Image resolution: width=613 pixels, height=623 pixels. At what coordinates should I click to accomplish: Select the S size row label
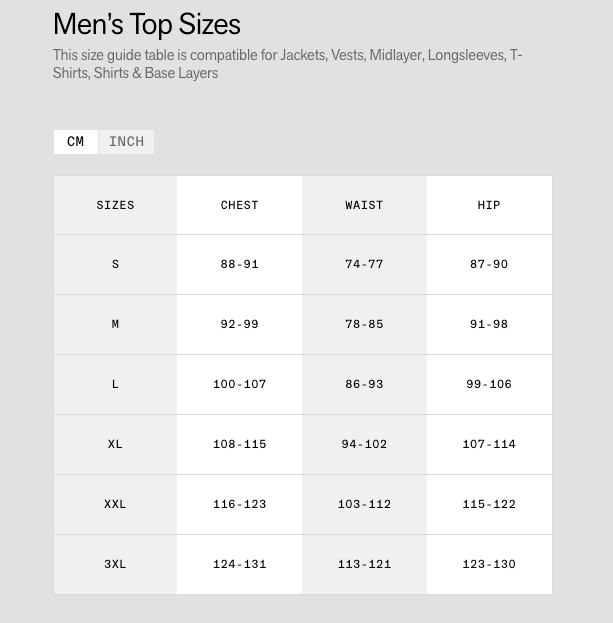[x=115, y=265]
